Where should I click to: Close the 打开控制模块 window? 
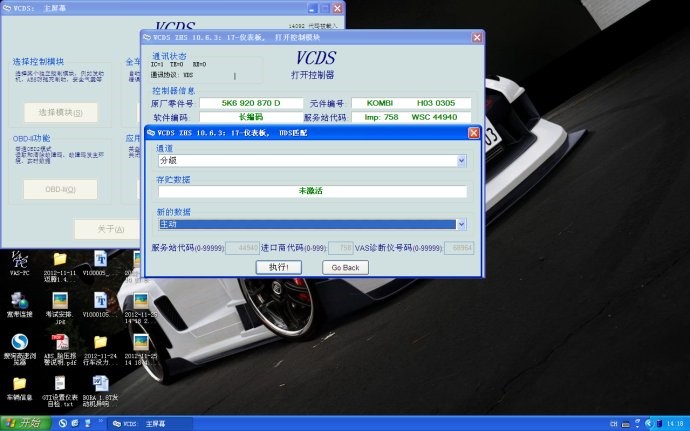tap(477, 38)
